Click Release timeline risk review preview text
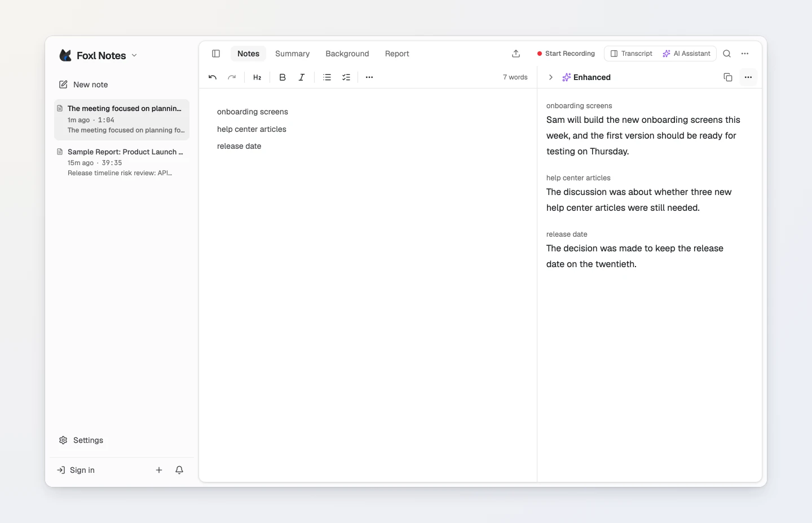Image resolution: width=812 pixels, height=523 pixels. pos(120,173)
